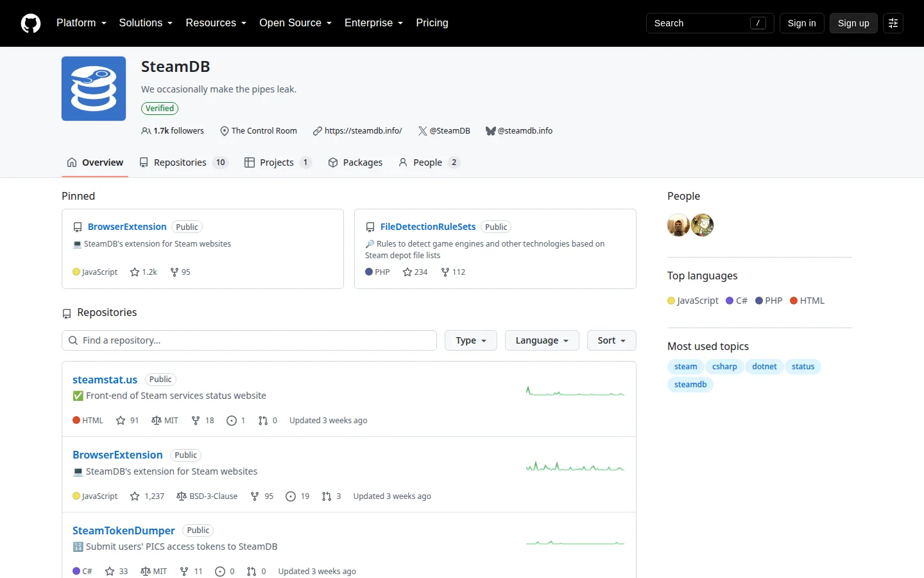Viewport: 924px width, 578px height.
Task: Open the Pricing page
Action: click(432, 23)
